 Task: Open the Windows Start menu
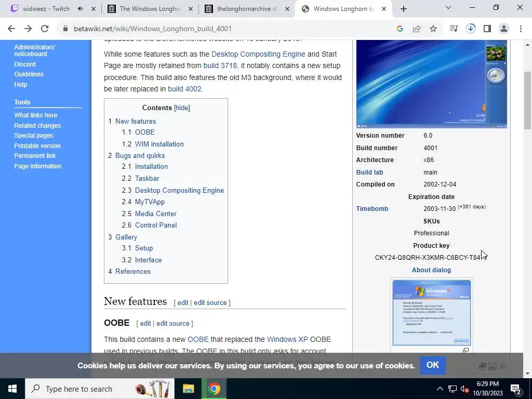[12, 389]
